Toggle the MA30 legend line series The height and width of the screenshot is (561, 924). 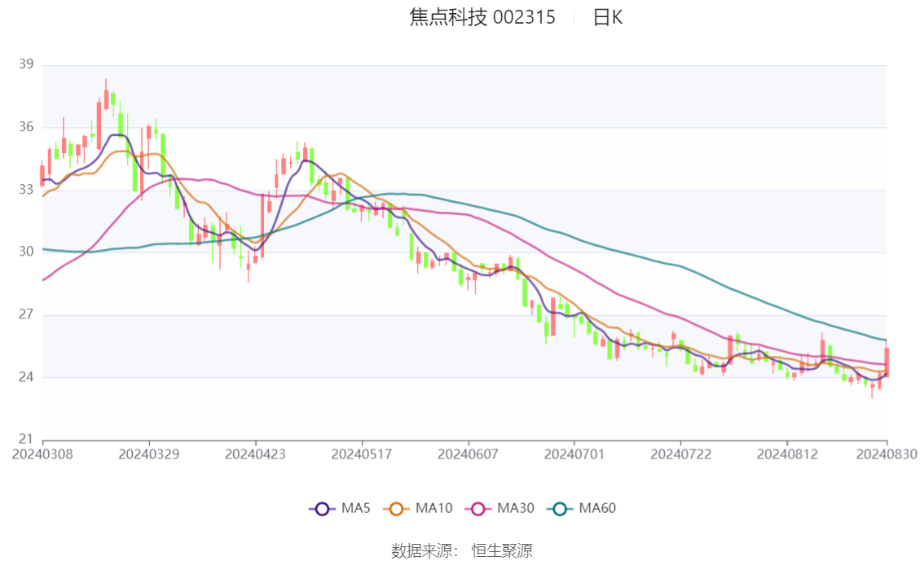tap(499, 509)
